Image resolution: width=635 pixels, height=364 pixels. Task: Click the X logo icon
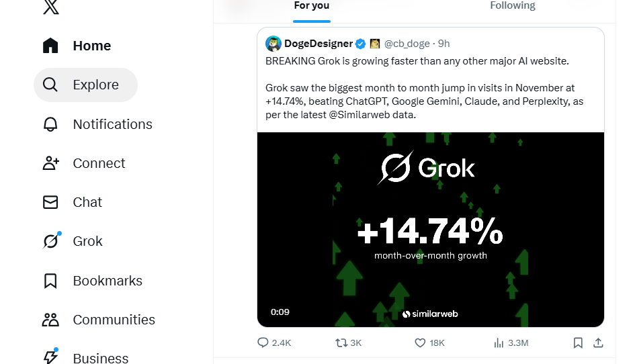coord(50,7)
